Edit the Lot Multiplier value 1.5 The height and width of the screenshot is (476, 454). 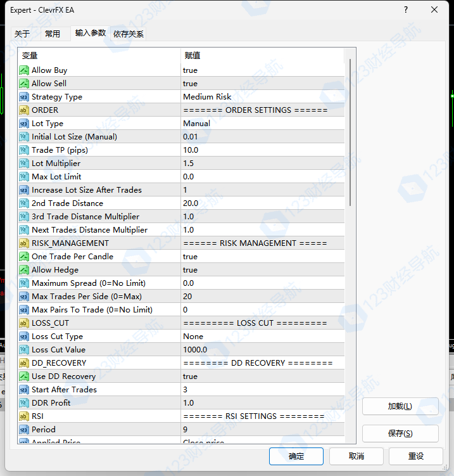[263, 164]
